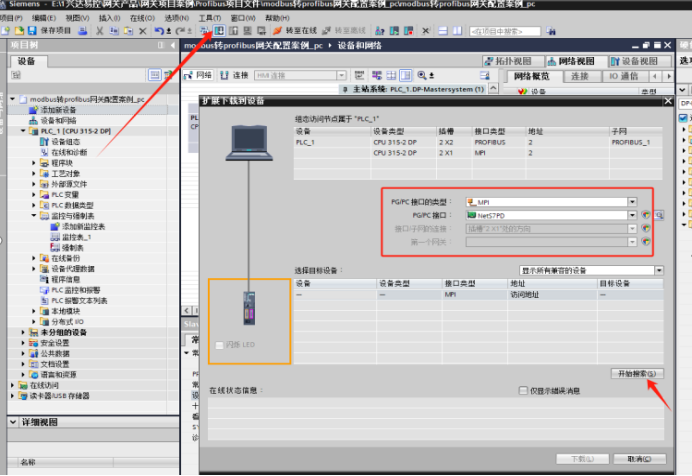Open the 项目(P) menu

(11, 18)
